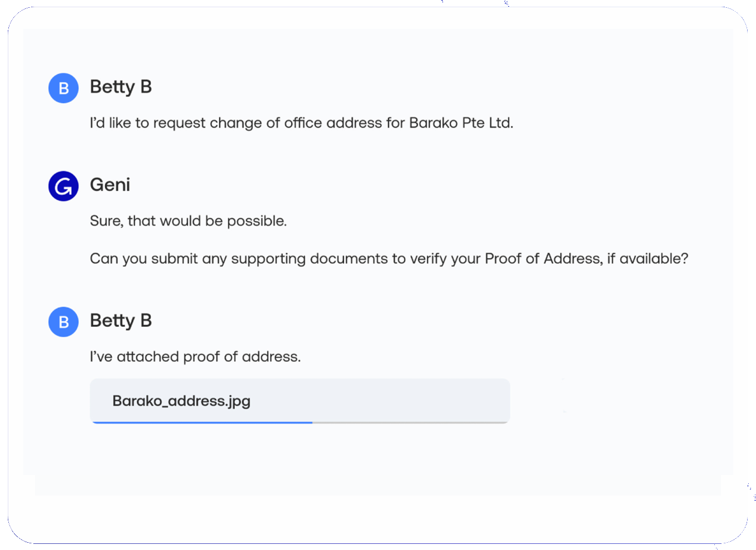Click the Geni sender name
The height and width of the screenshot is (550, 756).
pyautogui.click(x=110, y=184)
